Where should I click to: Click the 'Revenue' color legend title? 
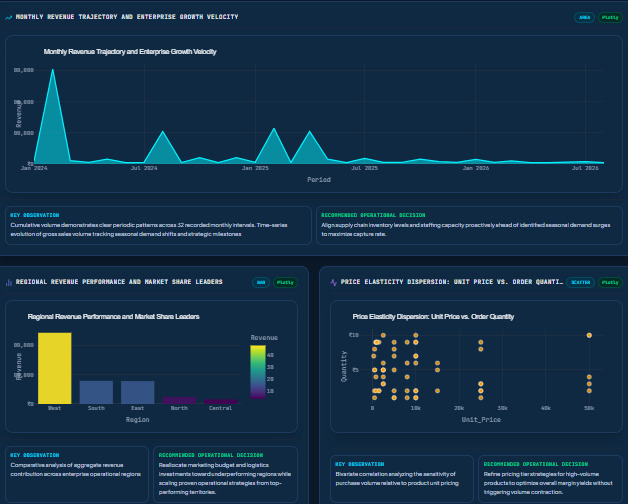coord(264,338)
